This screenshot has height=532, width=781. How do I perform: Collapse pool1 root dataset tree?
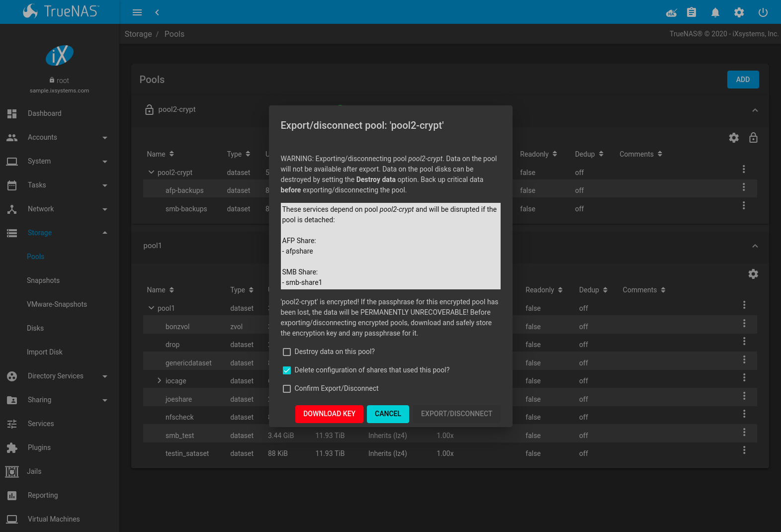tap(151, 308)
